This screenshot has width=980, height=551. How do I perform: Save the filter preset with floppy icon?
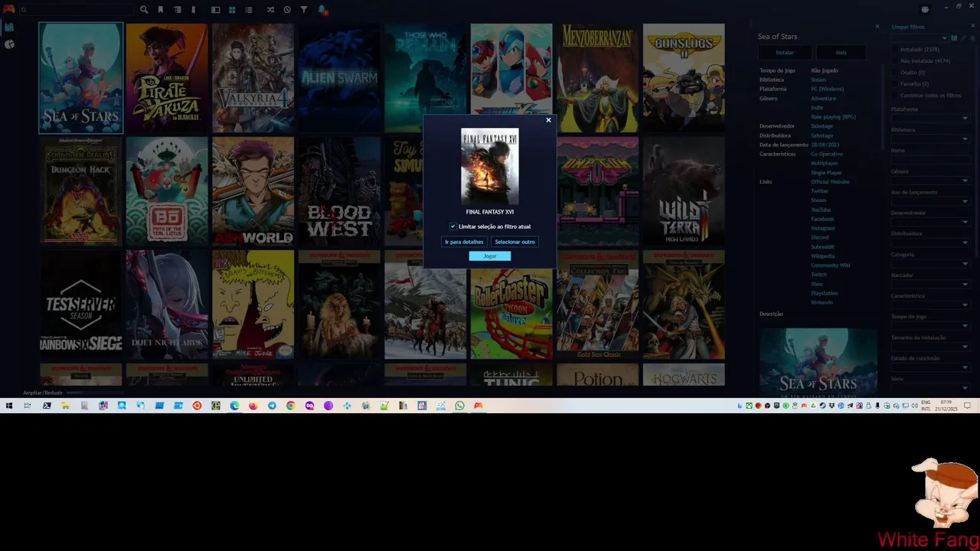(x=954, y=38)
